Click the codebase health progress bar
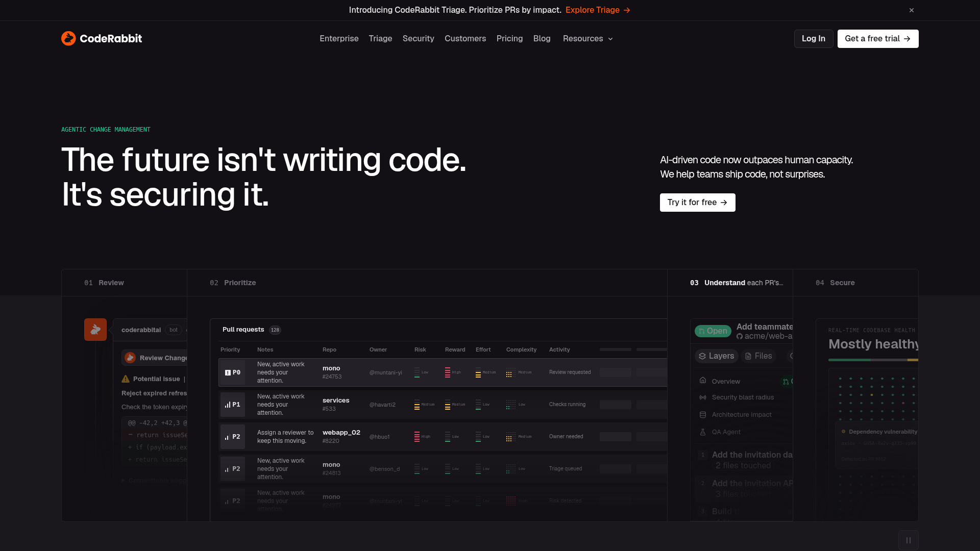Screen dimensions: 980x551 tap(873, 360)
